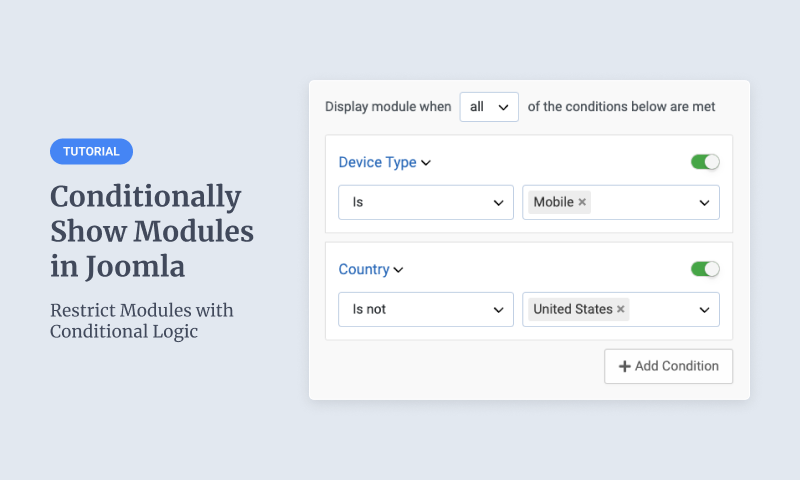This screenshot has height=480, width=800.
Task: Click the United States tag label
Action: [572, 309]
